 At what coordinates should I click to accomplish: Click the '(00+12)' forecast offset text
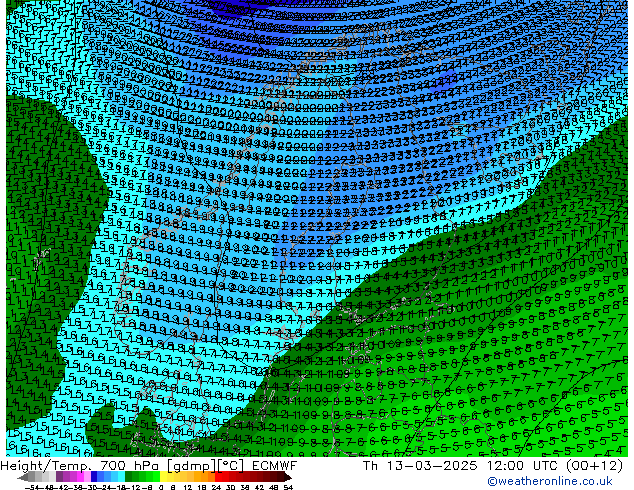tap(594, 466)
